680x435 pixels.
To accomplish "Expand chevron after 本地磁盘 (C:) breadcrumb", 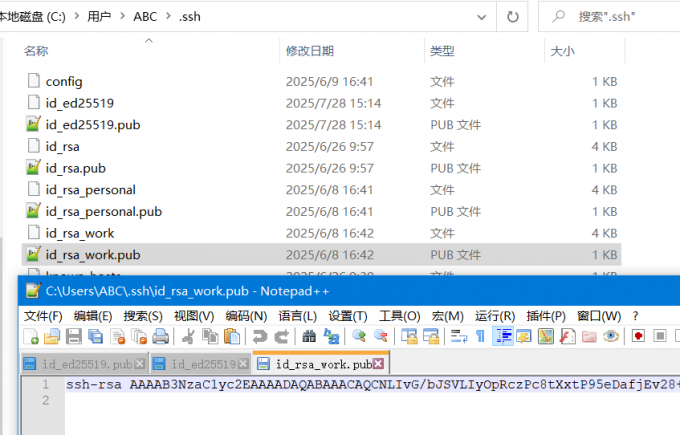I will (x=77, y=16).
